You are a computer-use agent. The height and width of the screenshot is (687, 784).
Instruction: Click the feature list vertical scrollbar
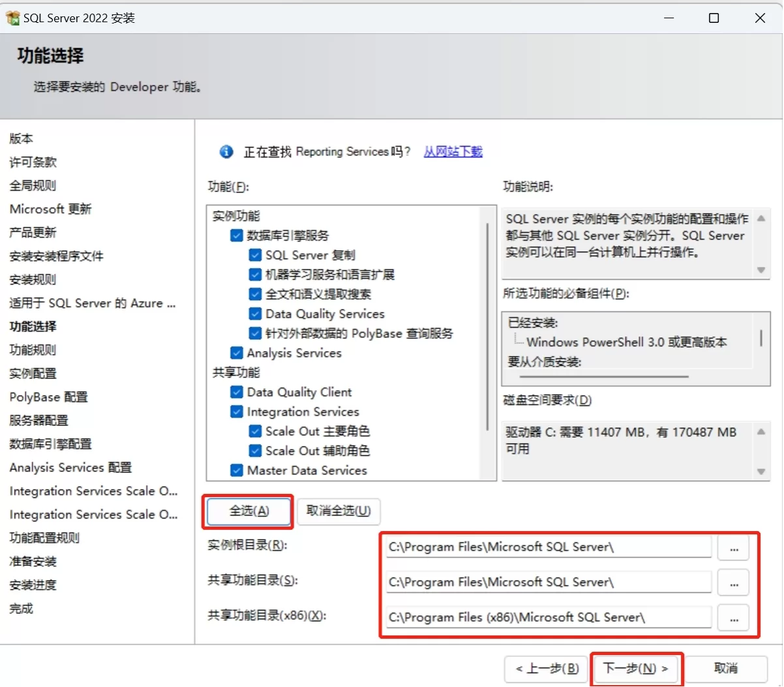tap(487, 326)
